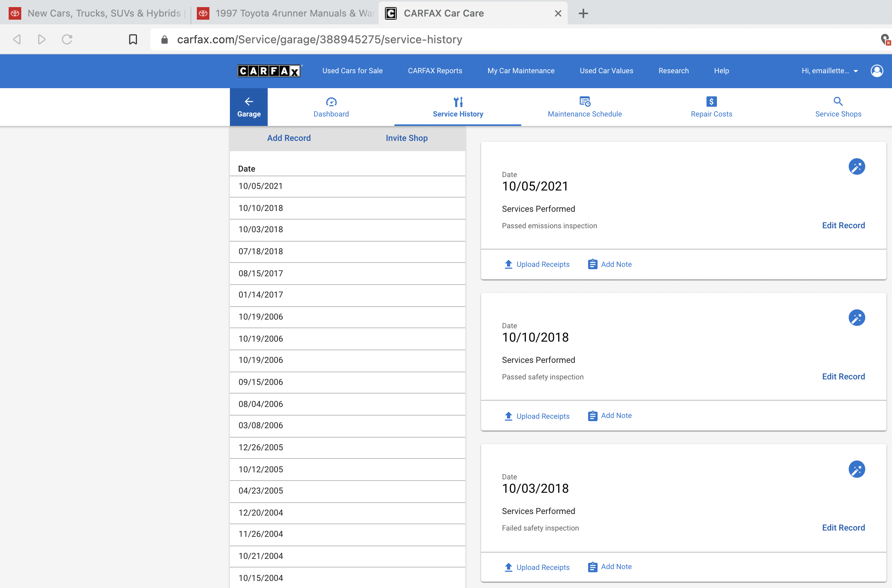892x588 pixels.
Task: Click the magic wand icon on 10/03/2018 record
Action: tap(857, 469)
